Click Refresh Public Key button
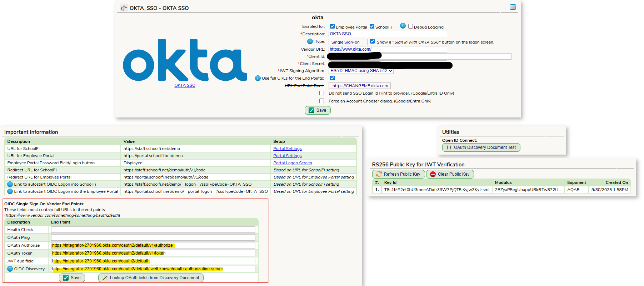The image size is (644, 286). (x=399, y=174)
